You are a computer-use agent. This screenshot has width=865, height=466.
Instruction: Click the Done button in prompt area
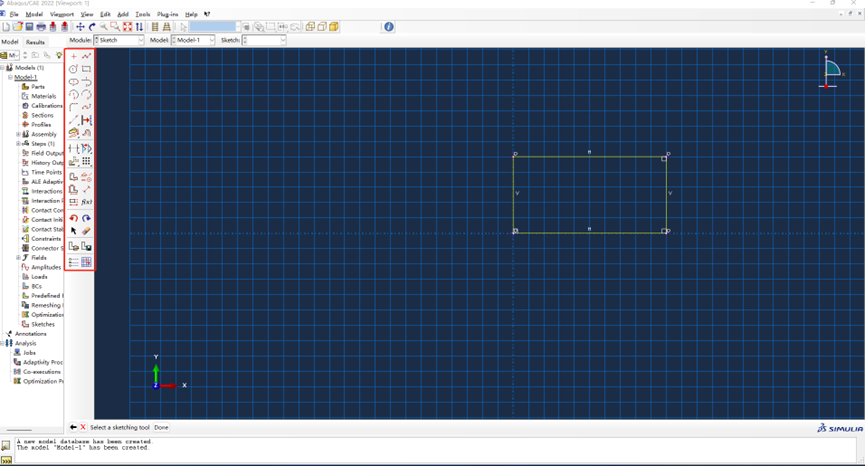coord(161,427)
